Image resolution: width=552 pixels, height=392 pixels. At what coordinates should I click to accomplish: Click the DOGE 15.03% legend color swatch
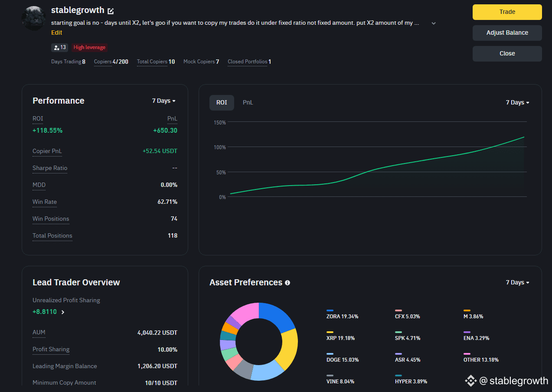click(x=330, y=354)
